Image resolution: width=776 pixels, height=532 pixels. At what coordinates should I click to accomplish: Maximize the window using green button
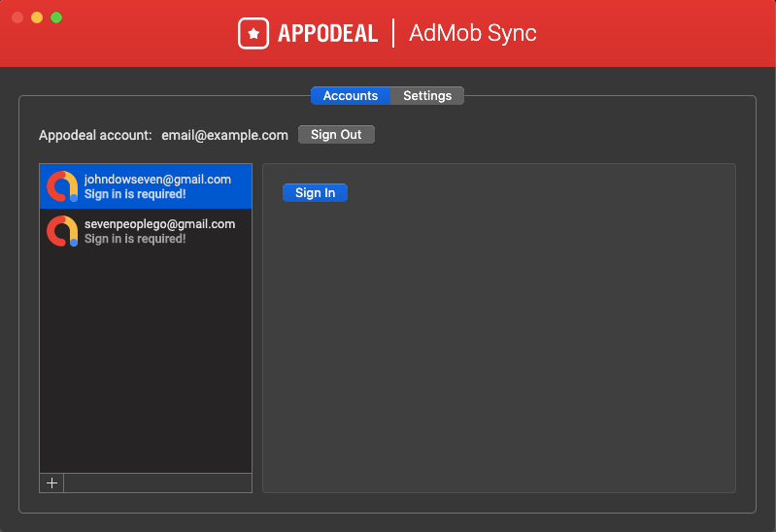56,17
